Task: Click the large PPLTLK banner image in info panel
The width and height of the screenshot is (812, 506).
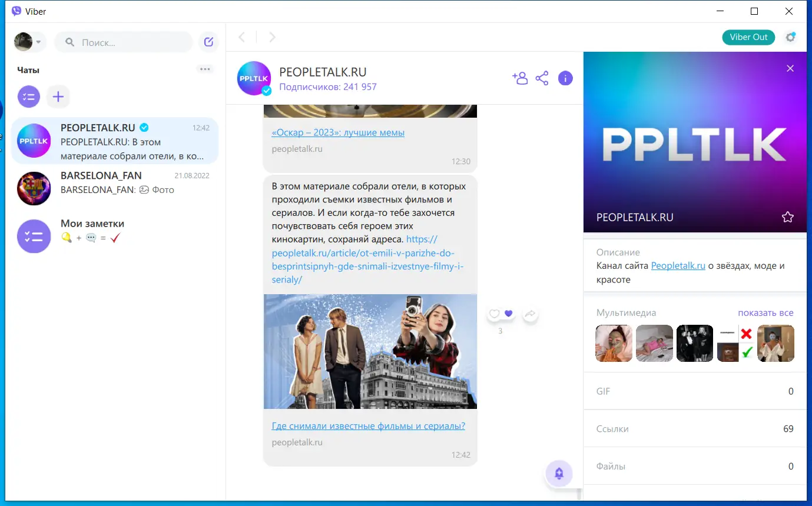Action: pyautogui.click(x=695, y=142)
